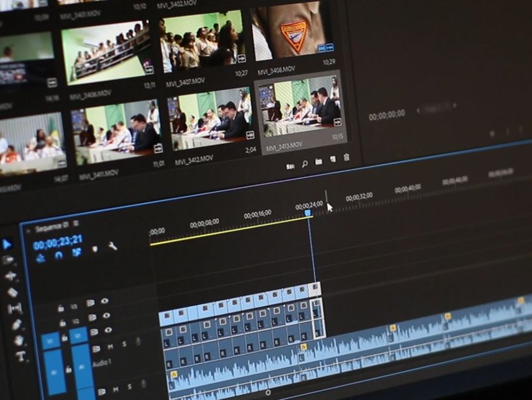This screenshot has height=400, width=532.
Task: Toggle sync lock of Audio 1 track
Action: coord(96,348)
